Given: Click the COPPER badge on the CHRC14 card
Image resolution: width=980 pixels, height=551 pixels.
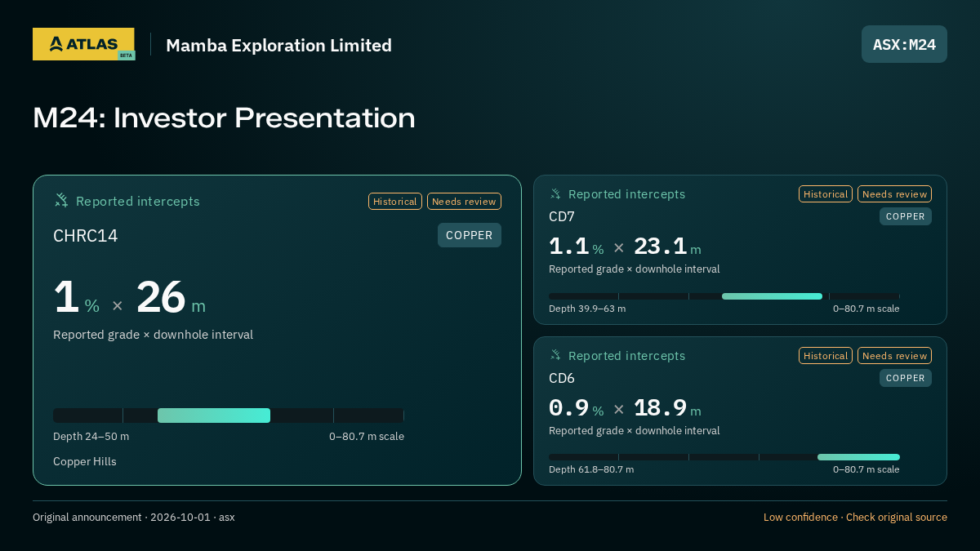Looking at the screenshot, I should [x=470, y=235].
